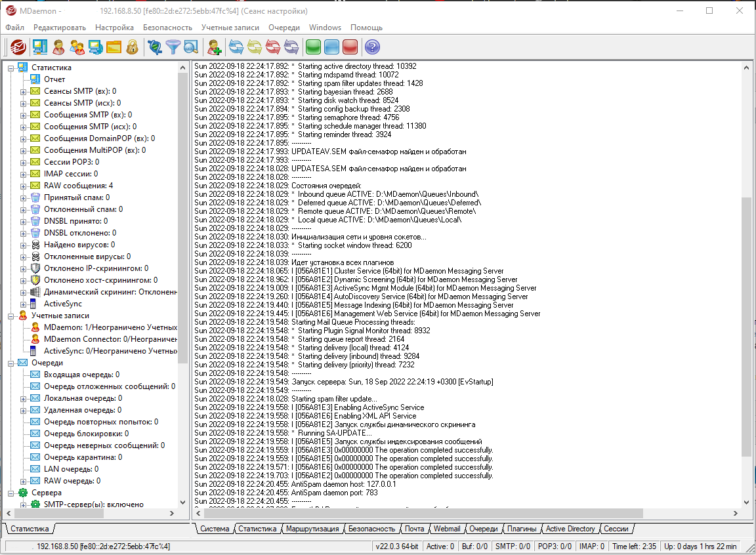Click the magnifying glass toolbar icon
Screen dimensions: 756x555
[191, 47]
